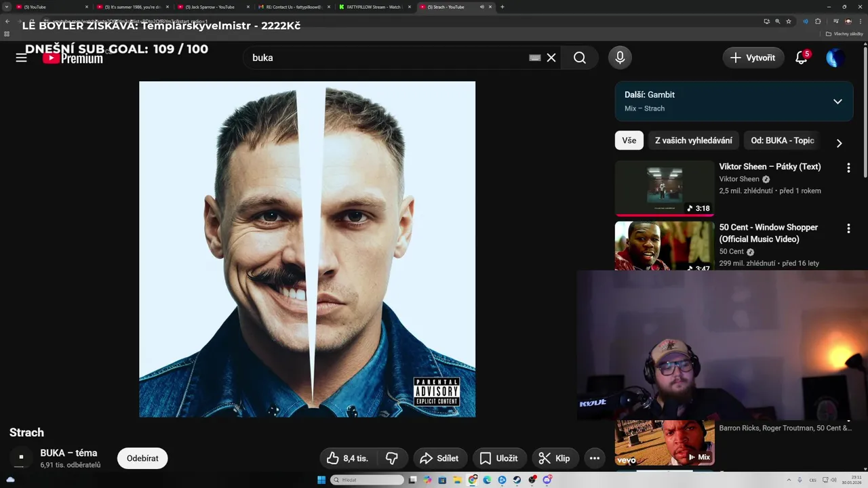Open Chrome extensions puzzle icon

[818, 21]
